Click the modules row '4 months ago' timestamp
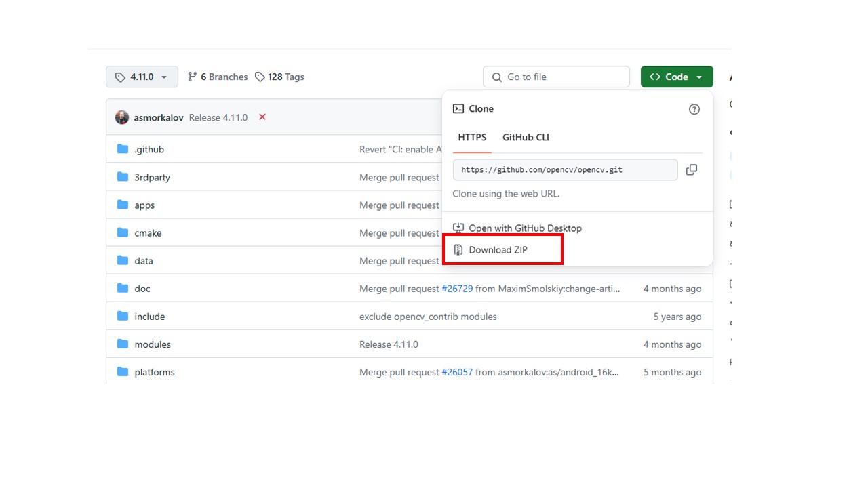The width and height of the screenshot is (868, 488). click(x=672, y=344)
